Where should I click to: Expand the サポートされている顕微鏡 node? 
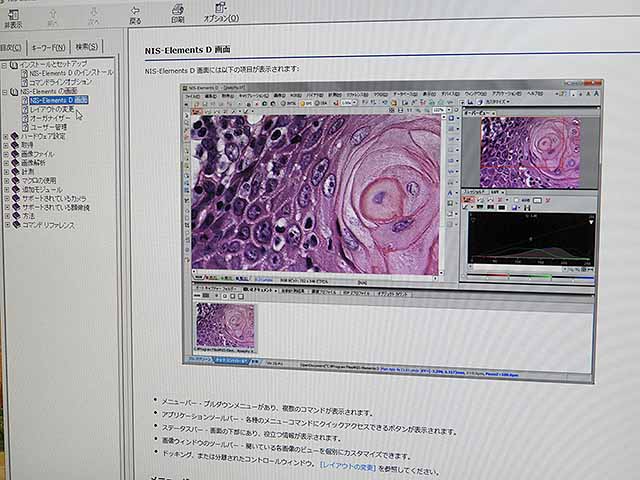pos(7,207)
